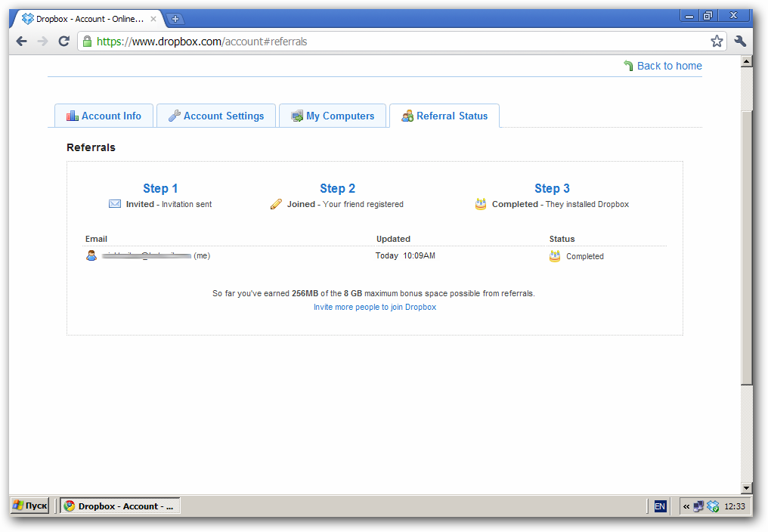
Task: Click the user avatar icon beside email
Action: 91,255
